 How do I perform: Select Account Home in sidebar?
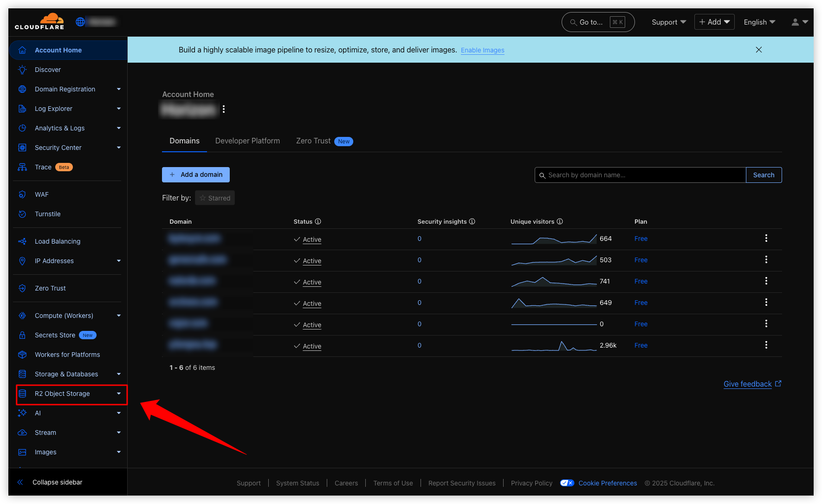tap(68, 50)
